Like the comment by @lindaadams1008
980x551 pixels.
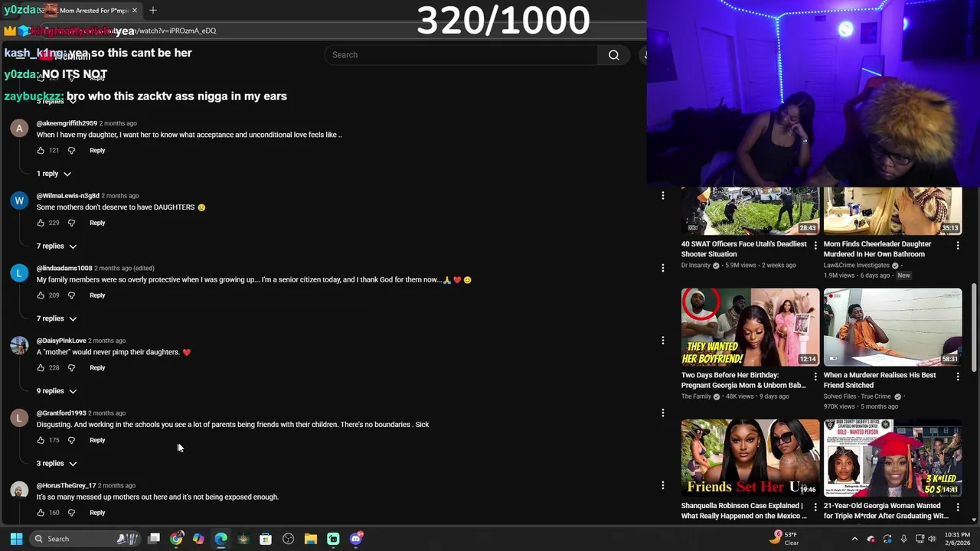point(41,295)
